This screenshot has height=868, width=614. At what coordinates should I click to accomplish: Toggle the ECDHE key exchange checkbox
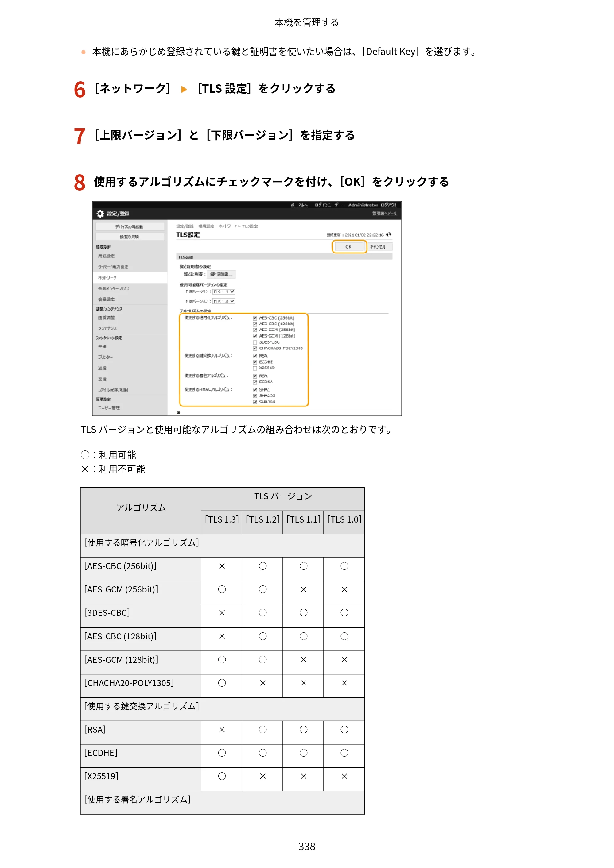point(255,362)
